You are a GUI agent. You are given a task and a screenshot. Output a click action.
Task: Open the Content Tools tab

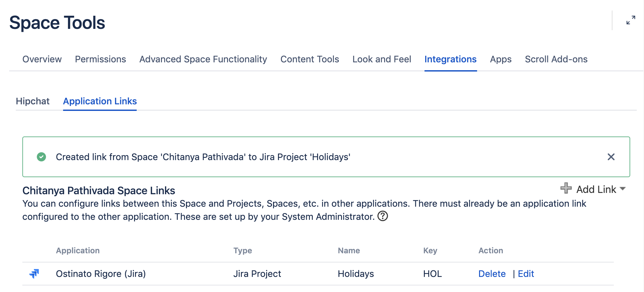(x=310, y=59)
